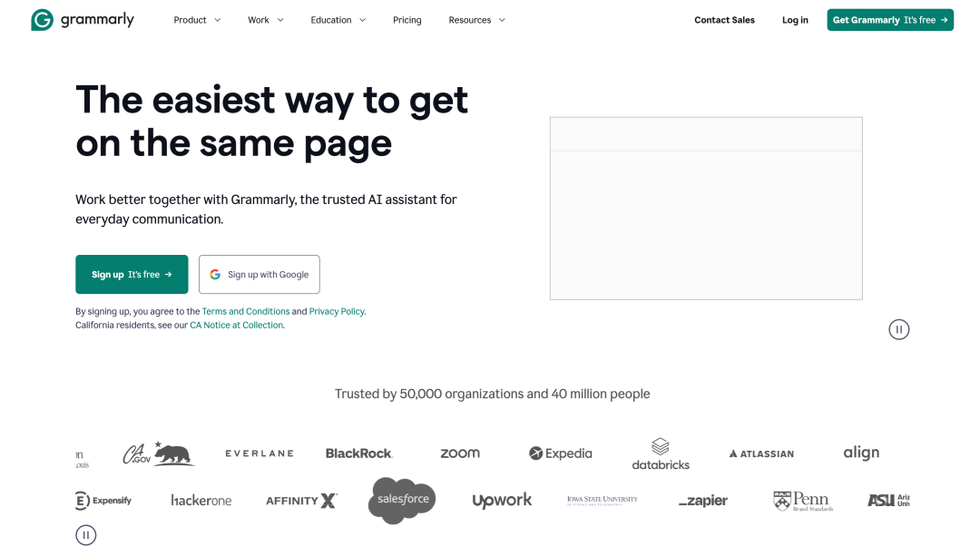This screenshot has height=556, width=980.
Task: Select the Salesforce cloud logo
Action: pos(402,501)
